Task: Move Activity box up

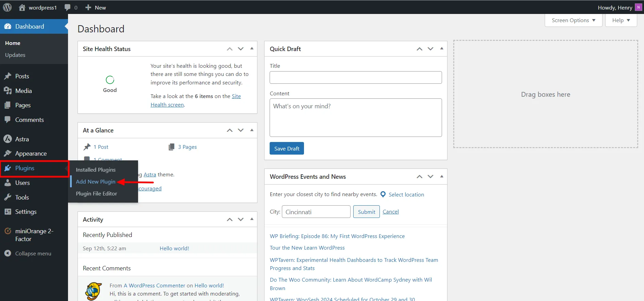Action: coord(230,220)
